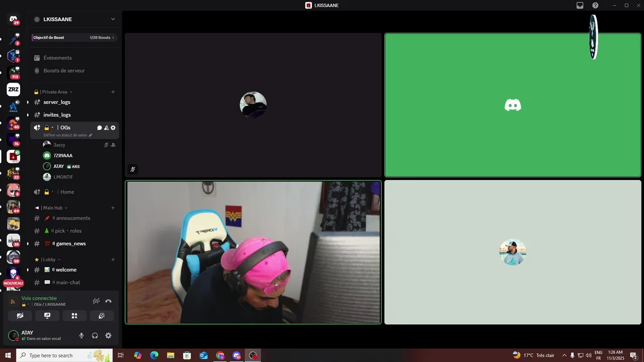Open the welcome channel

point(74,270)
